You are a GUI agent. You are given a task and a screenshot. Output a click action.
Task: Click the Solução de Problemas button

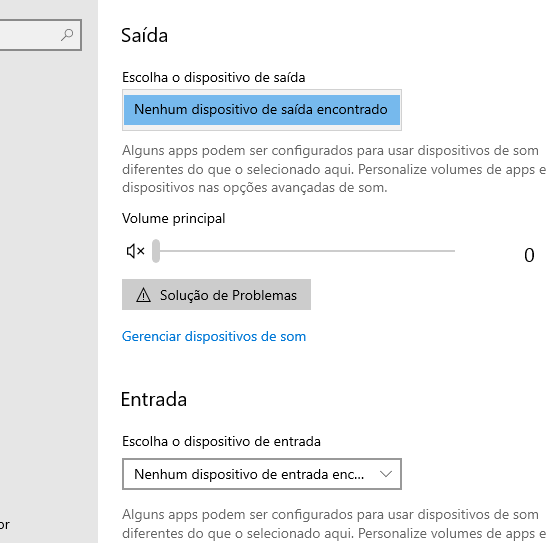(216, 295)
